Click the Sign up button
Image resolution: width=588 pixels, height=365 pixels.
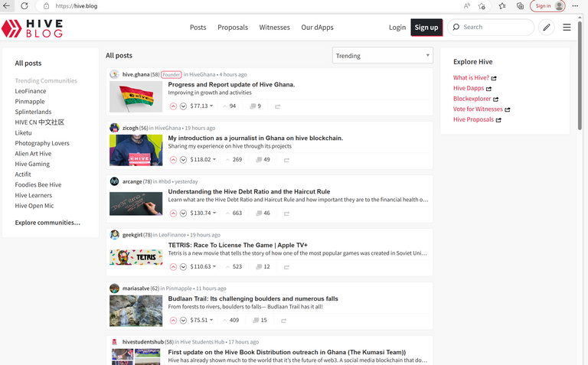click(426, 28)
